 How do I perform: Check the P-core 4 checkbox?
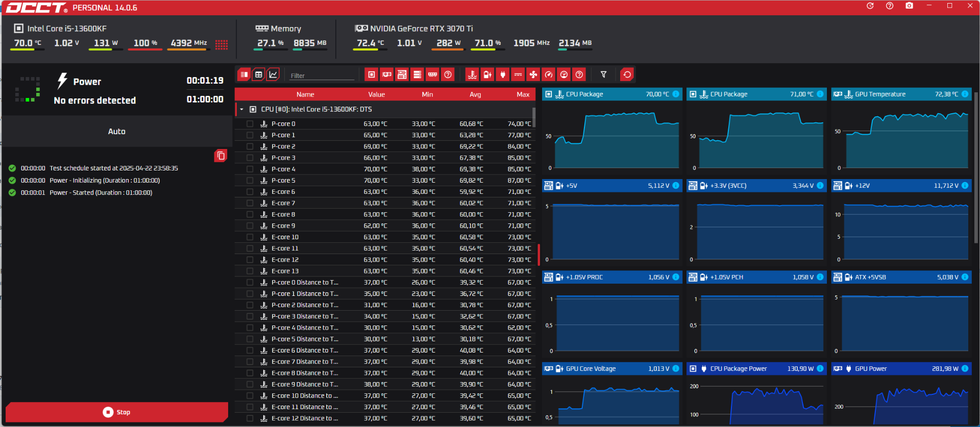click(x=250, y=169)
